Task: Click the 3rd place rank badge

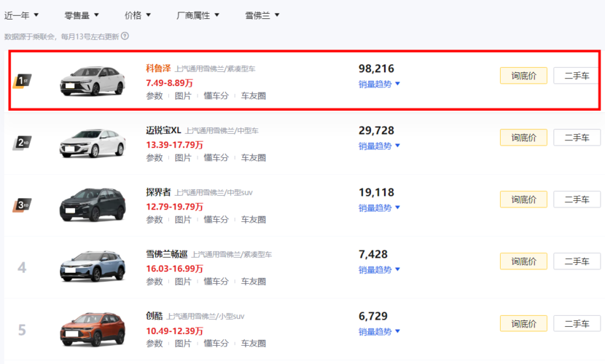Action: [23, 205]
